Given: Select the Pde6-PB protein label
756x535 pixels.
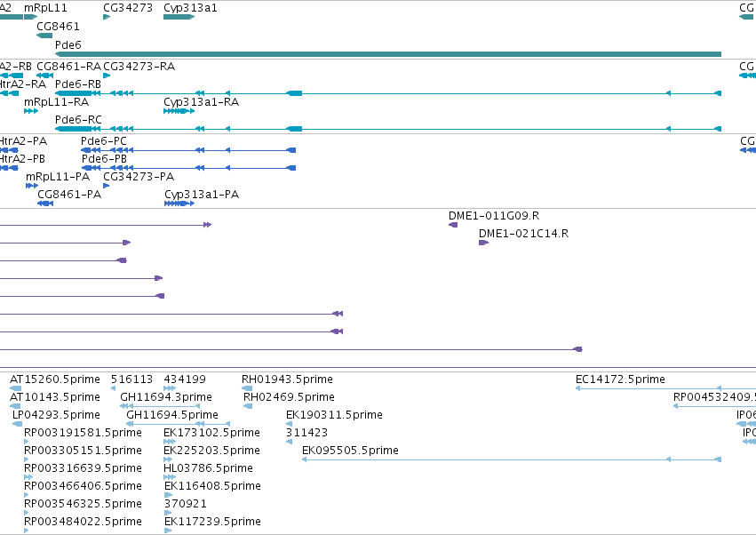Looking at the screenshot, I should 104,159.
